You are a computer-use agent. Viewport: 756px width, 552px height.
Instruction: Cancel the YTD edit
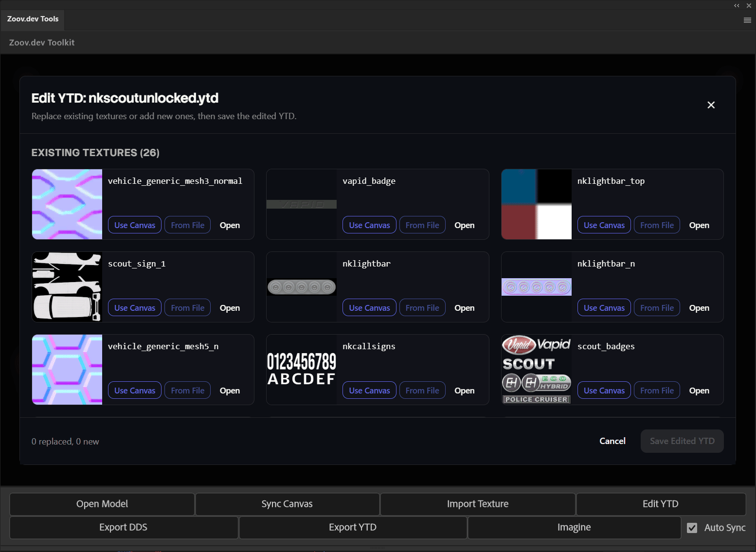coord(612,441)
